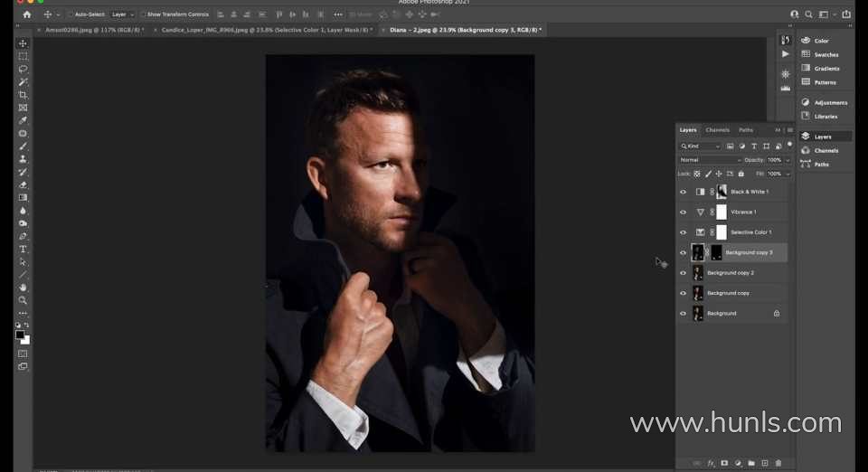Select the Path Selection tool

[x=23, y=261]
